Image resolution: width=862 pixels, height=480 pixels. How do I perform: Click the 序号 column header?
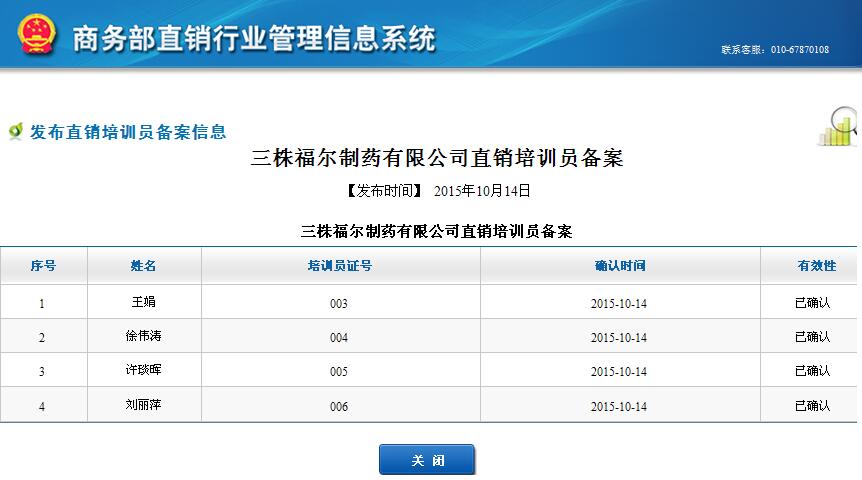43,266
